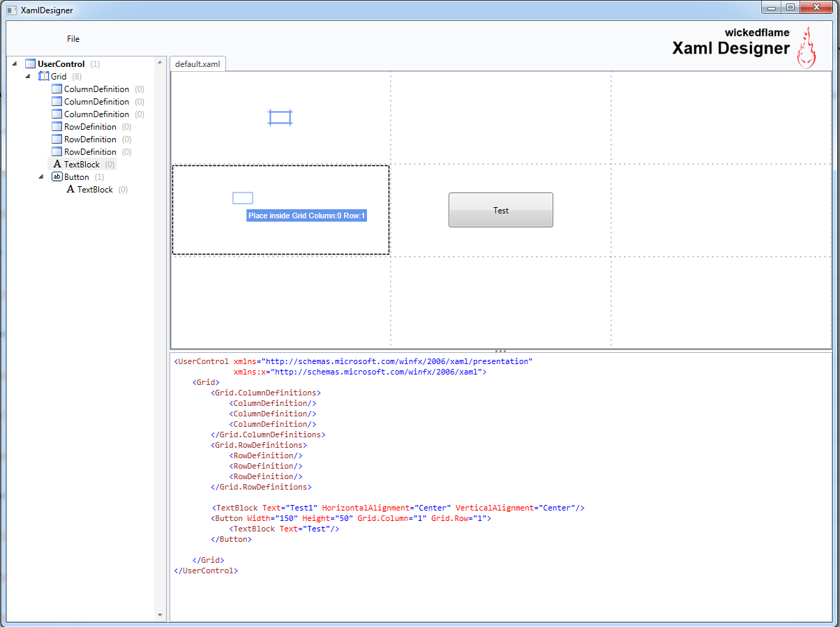The image size is (840, 627).
Task: Collapse the UserControl tree node
Action: [x=15, y=63]
